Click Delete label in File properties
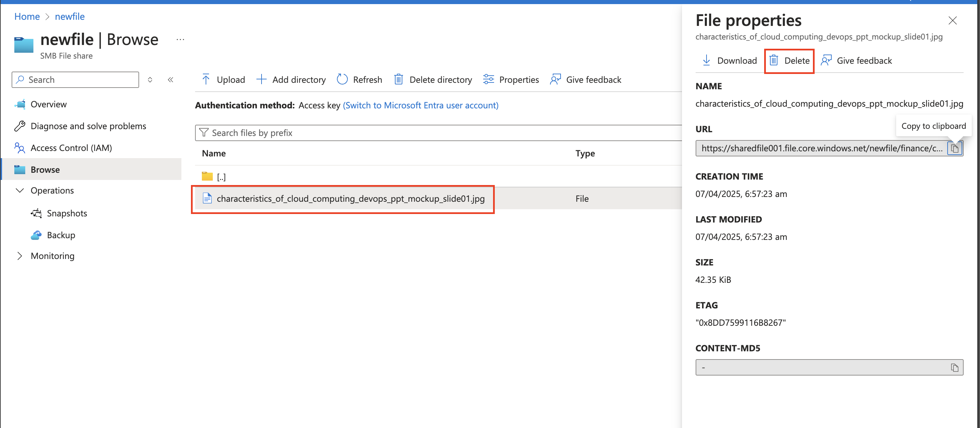This screenshot has width=980, height=428. point(797,60)
